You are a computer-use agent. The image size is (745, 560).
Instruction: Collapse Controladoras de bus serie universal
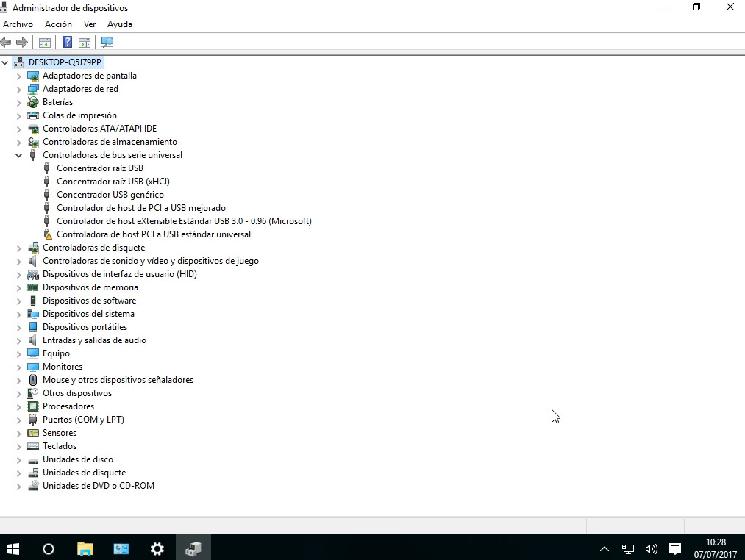19,155
